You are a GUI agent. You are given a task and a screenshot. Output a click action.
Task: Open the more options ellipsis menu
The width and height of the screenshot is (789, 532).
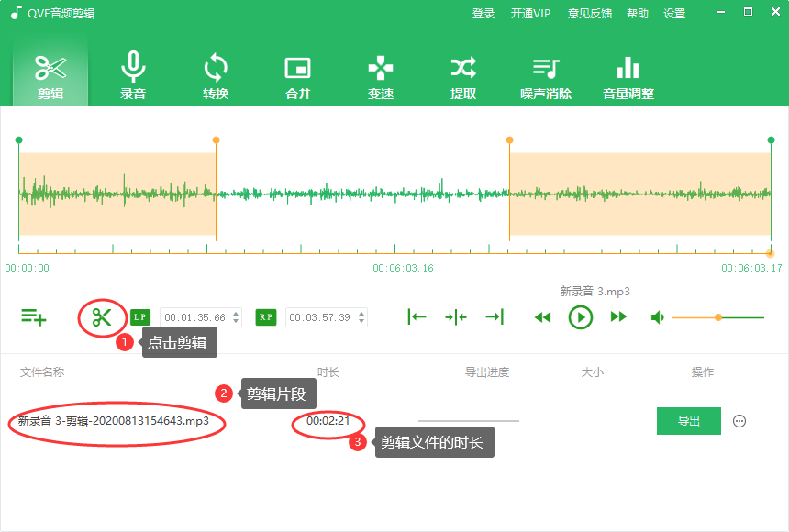tap(738, 421)
